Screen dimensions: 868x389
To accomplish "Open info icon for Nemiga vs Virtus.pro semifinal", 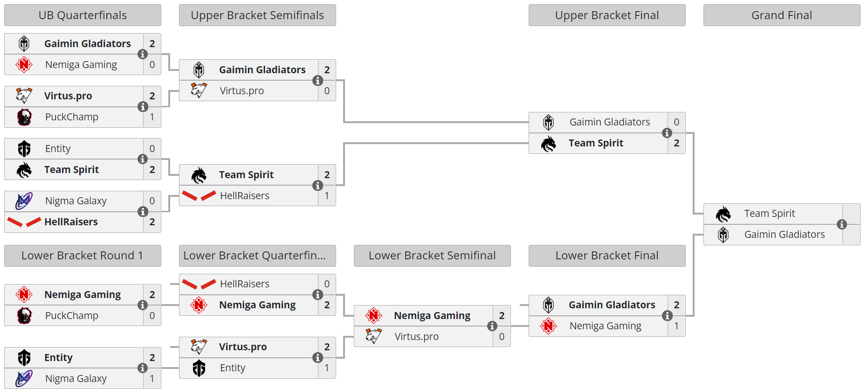I will click(x=492, y=326).
